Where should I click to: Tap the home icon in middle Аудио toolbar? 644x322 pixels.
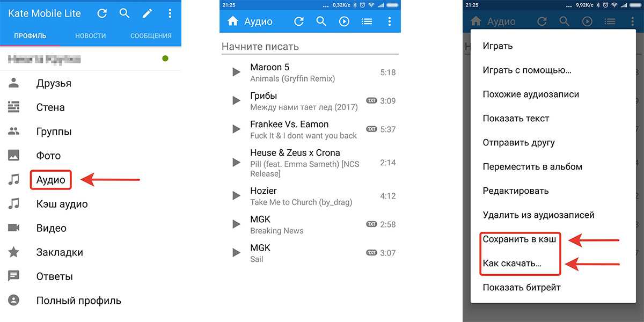pyautogui.click(x=232, y=21)
